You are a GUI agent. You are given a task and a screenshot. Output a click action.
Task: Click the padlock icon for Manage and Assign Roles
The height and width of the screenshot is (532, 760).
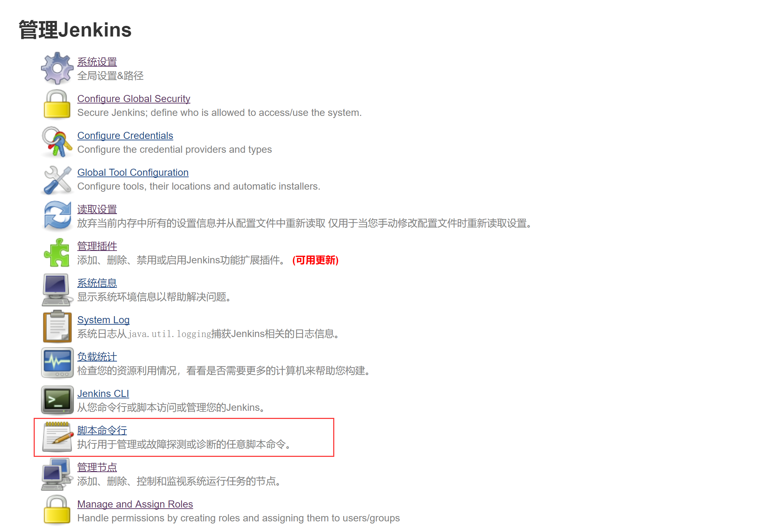pyautogui.click(x=57, y=510)
